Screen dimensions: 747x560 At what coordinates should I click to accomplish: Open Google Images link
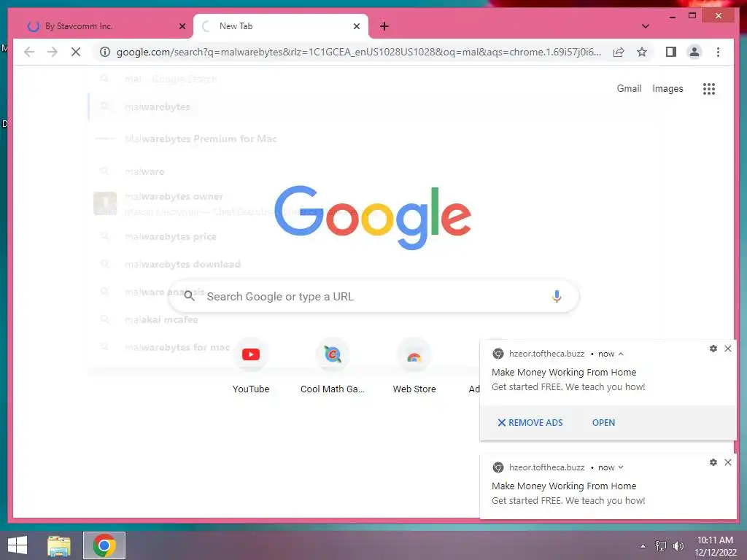[x=667, y=88]
